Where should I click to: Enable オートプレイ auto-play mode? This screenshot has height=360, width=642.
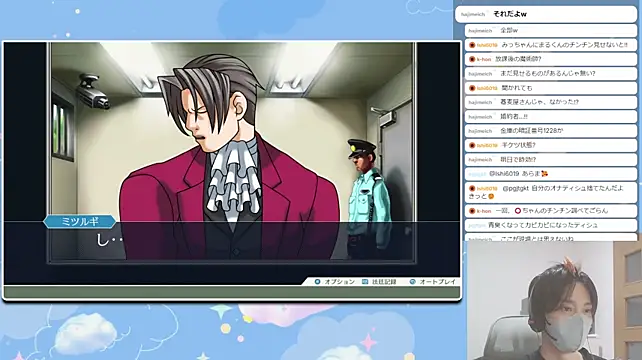(x=433, y=282)
